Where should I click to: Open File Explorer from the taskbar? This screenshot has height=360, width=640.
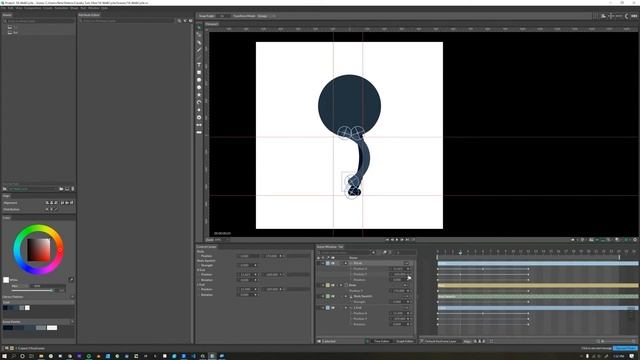coord(41,356)
